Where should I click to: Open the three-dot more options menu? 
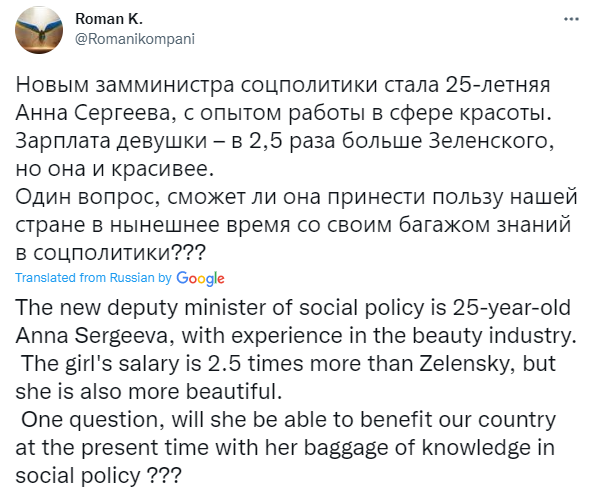[x=571, y=19]
